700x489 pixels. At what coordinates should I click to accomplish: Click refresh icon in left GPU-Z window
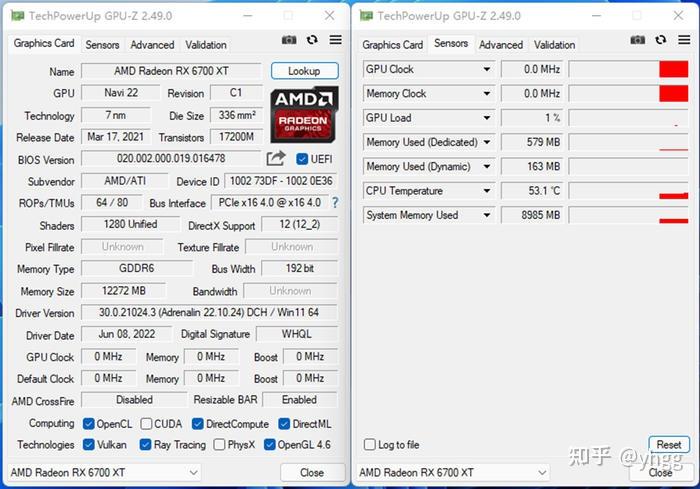point(312,40)
